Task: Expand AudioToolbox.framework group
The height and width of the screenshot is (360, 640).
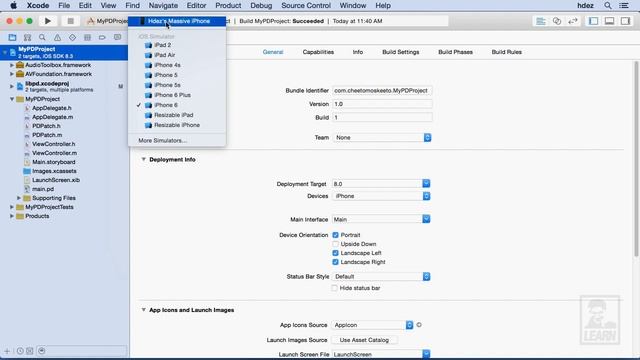Action: [x=12, y=65]
